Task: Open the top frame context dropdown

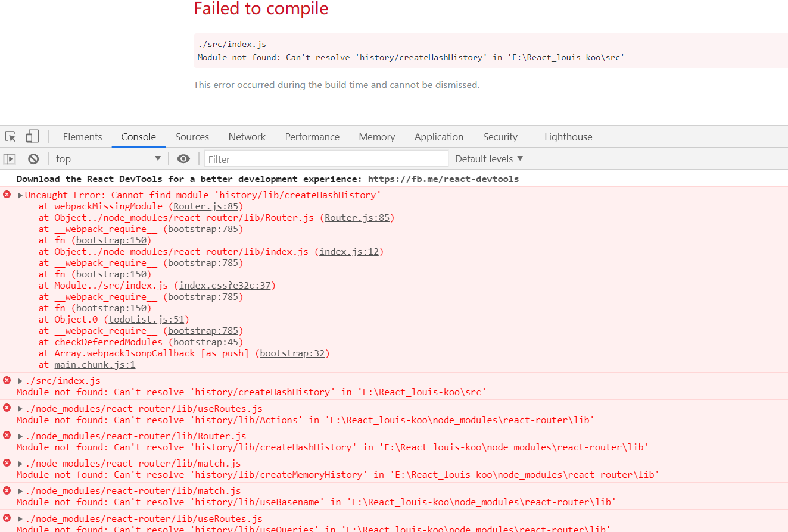Action: [x=108, y=158]
